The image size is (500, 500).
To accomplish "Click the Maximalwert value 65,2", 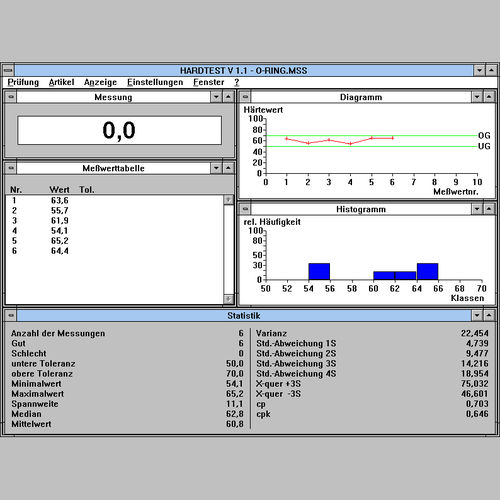I will 235,394.
